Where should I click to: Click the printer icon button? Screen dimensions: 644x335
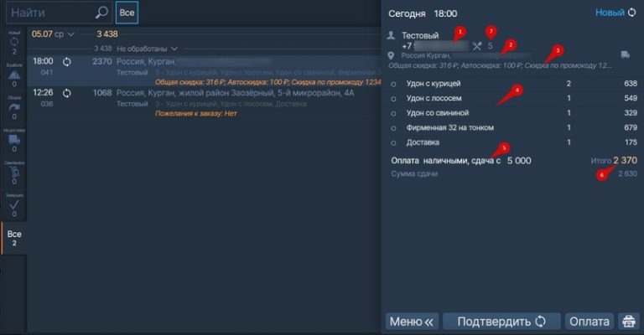click(x=627, y=322)
